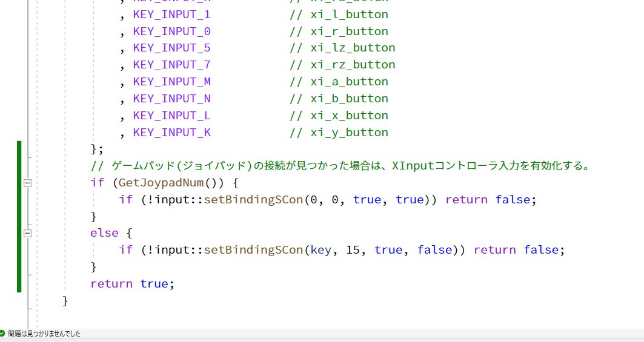Viewport: 644px width, 342px height.
Task: Click the '// xi_l_button' comment
Action: click(x=339, y=15)
